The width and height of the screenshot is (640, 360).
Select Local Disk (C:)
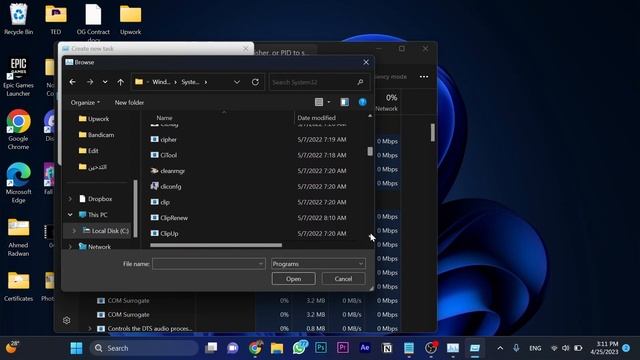coord(106,231)
